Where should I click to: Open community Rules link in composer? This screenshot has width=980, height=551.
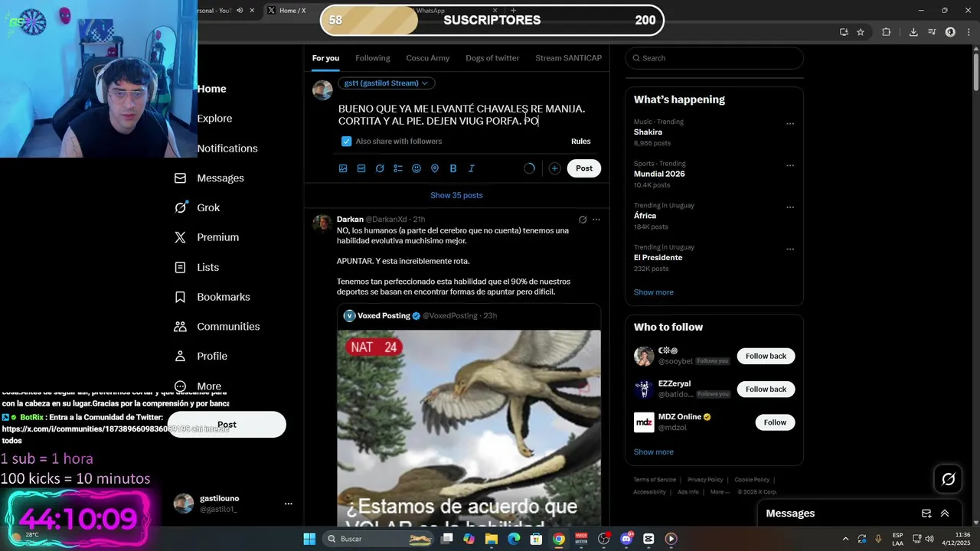tap(580, 142)
